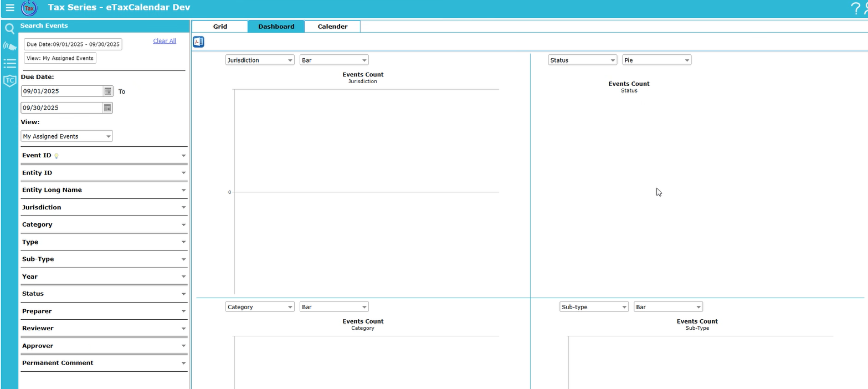Open the My Assigned Events view dropdown
Viewport: 868px width, 389px height.
coord(66,136)
